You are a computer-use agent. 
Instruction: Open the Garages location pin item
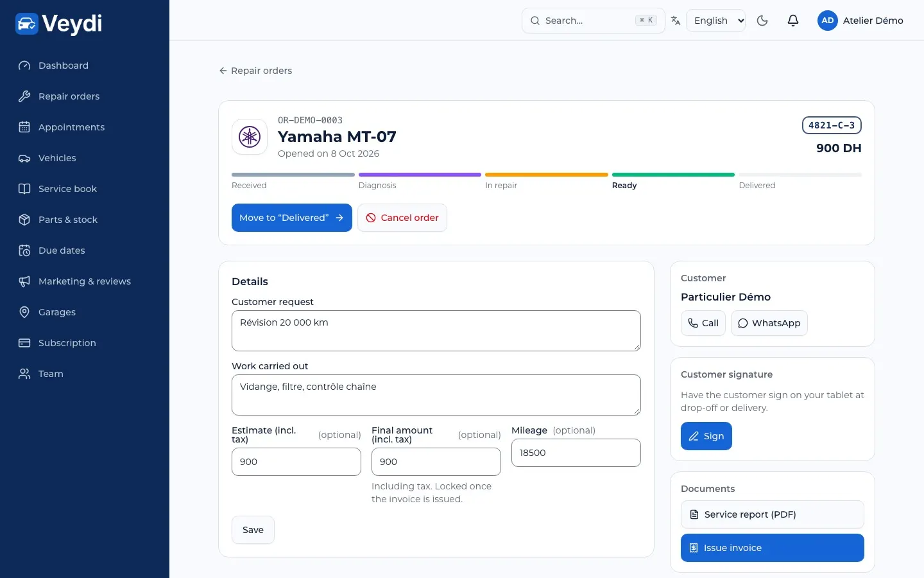click(x=24, y=312)
